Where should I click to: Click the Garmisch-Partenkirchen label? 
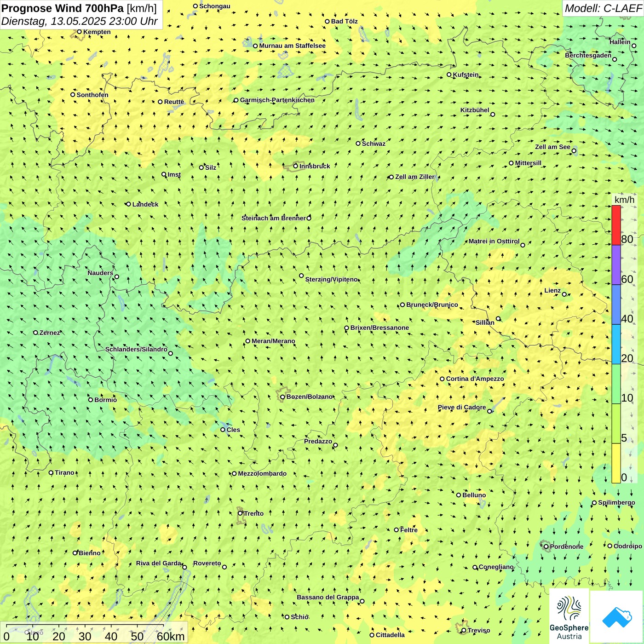pos(277,100)
